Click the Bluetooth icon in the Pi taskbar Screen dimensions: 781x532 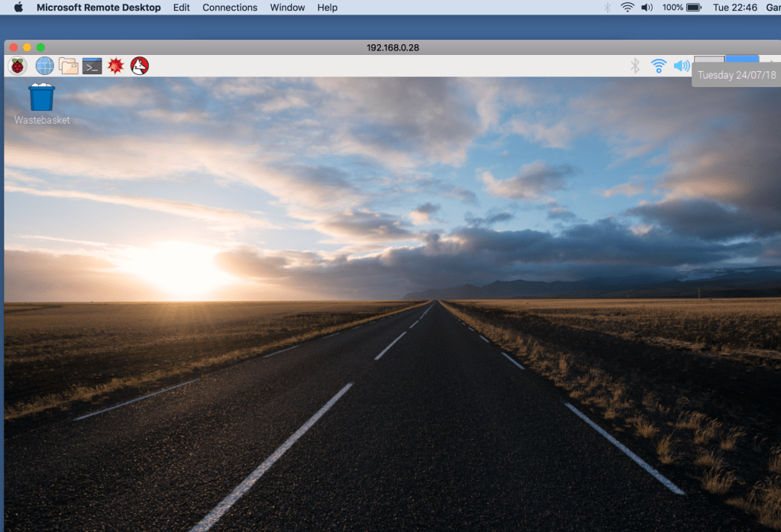(635, 66)
